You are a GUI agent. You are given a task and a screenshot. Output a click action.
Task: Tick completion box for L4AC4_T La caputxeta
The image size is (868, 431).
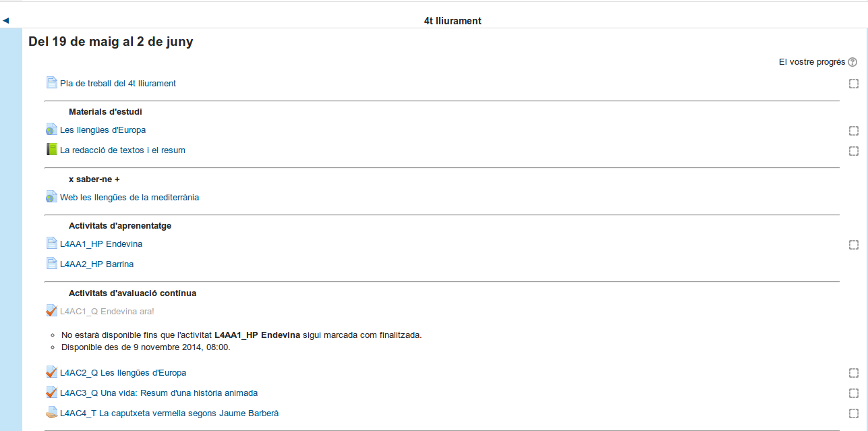coord(853,413)
